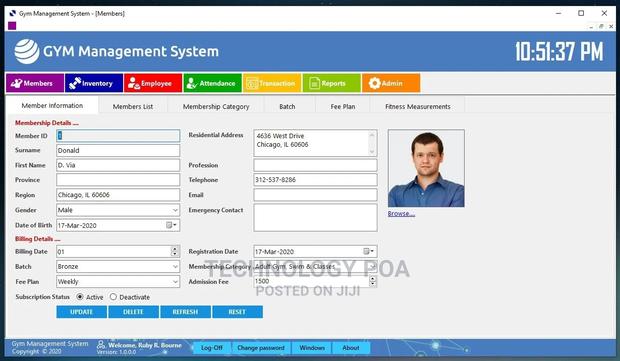Open the Reports module
Screen dimensions: 620x361
tap(332, 83)
